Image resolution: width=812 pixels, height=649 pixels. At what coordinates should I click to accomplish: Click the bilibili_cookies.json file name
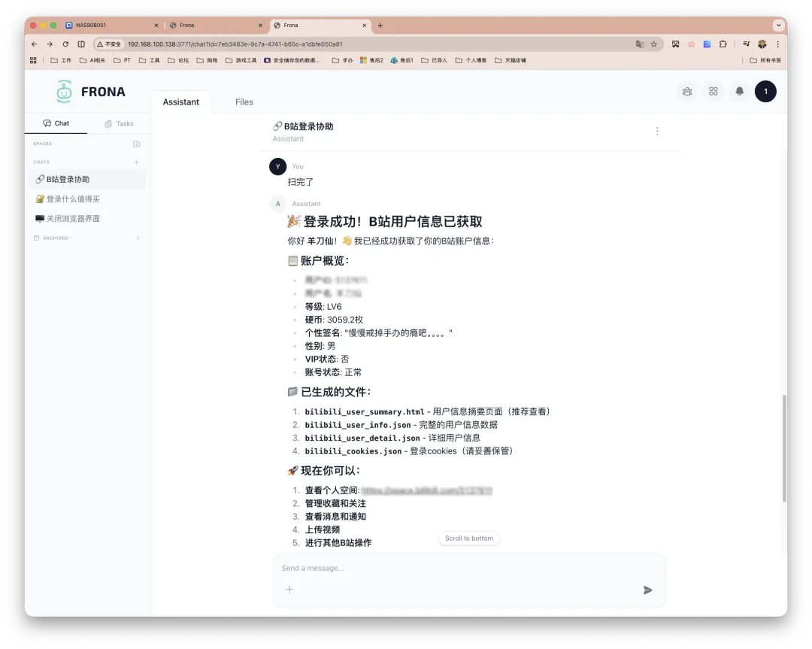[x=353, y=451]
